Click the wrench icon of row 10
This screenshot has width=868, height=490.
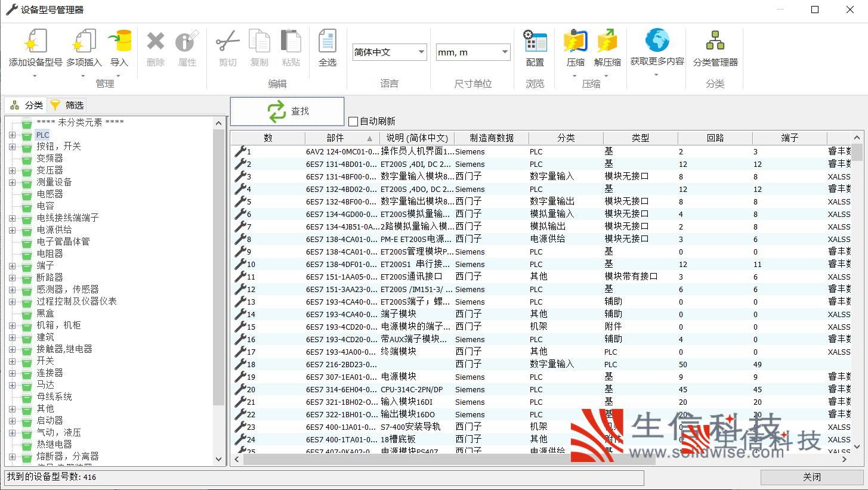[x=240, y=264]
